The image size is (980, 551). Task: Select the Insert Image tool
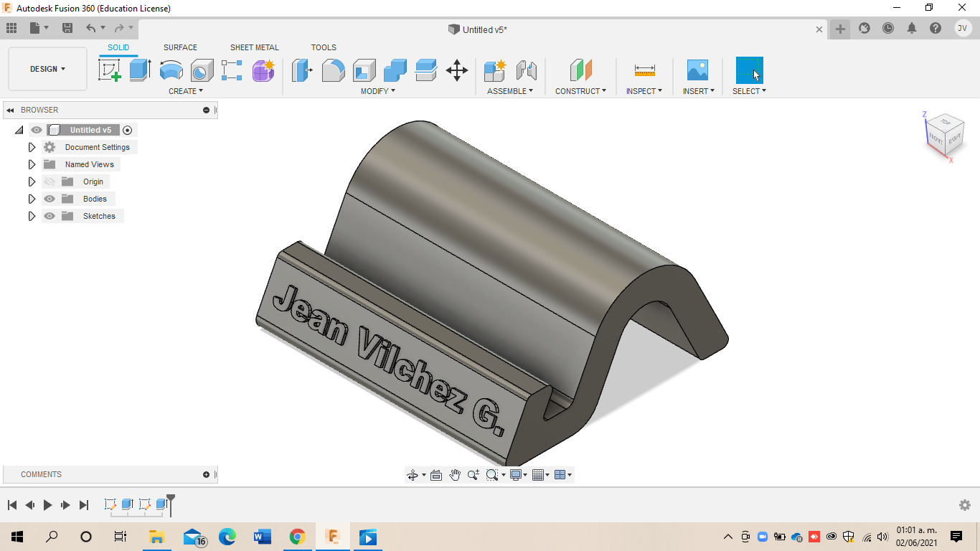[697, 70]
